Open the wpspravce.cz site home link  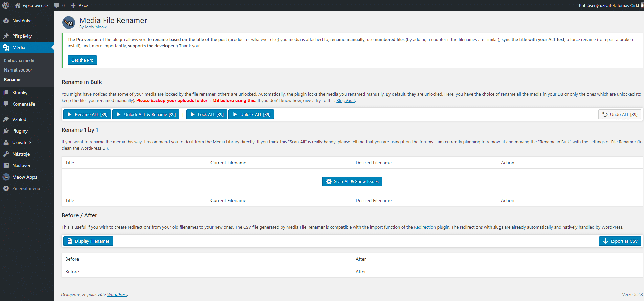pos(32,5)
